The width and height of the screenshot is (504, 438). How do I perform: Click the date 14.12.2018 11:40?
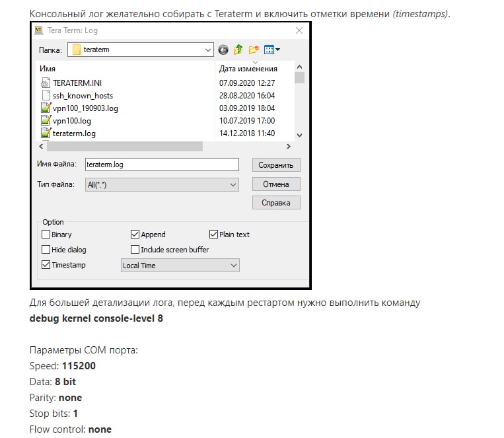pos(247,133)
